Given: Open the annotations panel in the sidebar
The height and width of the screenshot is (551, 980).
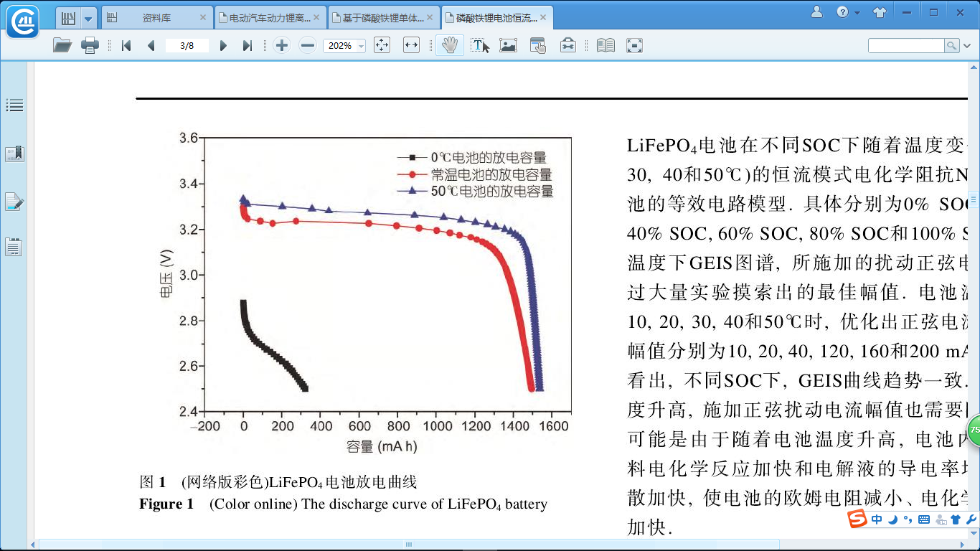Looking at the screenshot, I should pos(14,202).
